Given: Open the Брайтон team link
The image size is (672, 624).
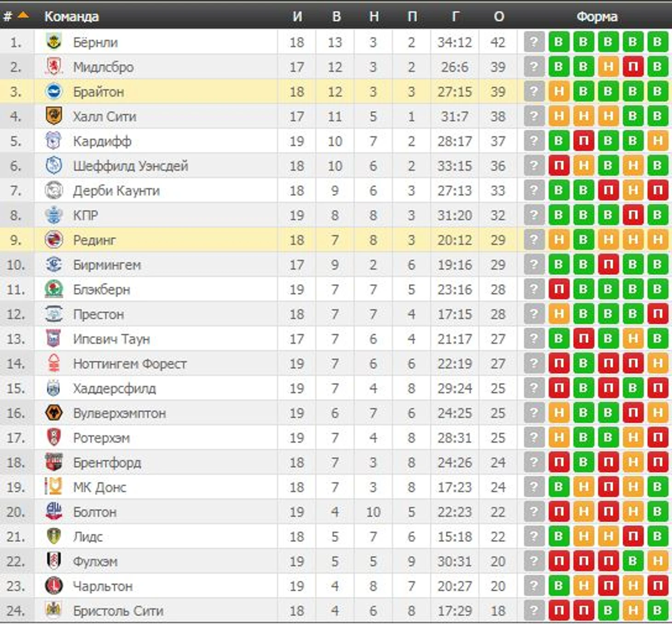Looking at the screenshot, I should tap(98, 92).
